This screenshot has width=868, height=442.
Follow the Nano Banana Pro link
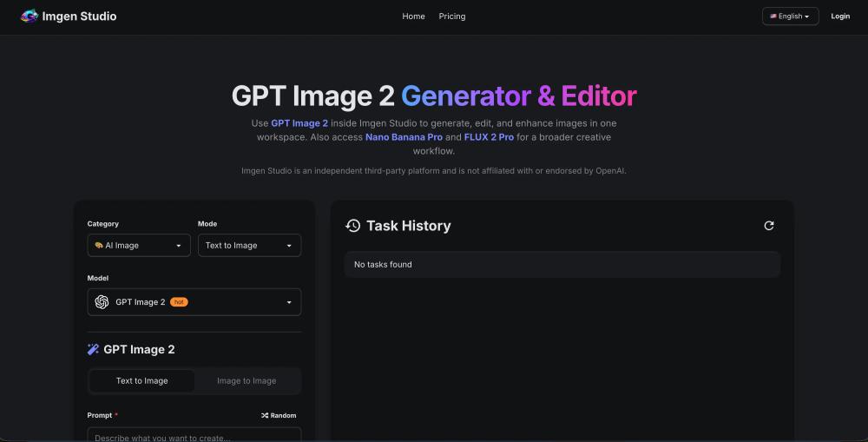[x=404, y=137]
